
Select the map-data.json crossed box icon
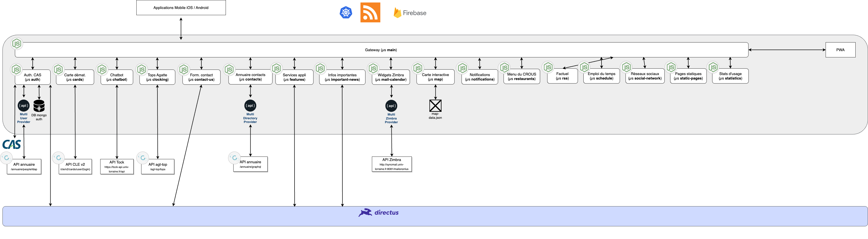435,106
